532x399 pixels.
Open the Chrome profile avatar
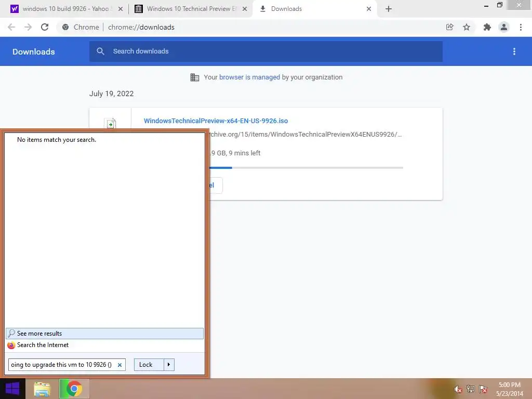click(504, 27)
